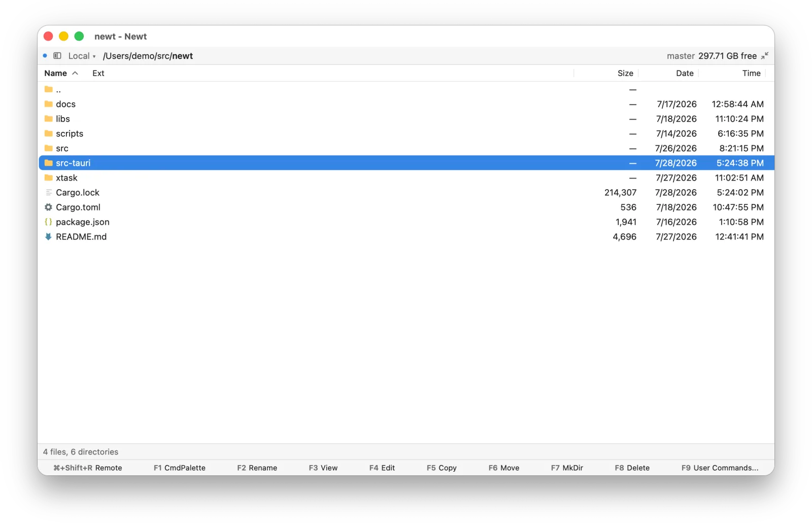Choose F8 Delete in the function bar
The width and height of the screenshot is (812, 525).
(632, 468)
